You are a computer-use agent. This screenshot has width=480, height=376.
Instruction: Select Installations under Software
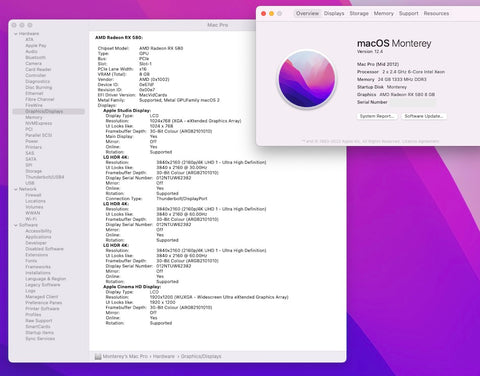click(x=38, y=273)
